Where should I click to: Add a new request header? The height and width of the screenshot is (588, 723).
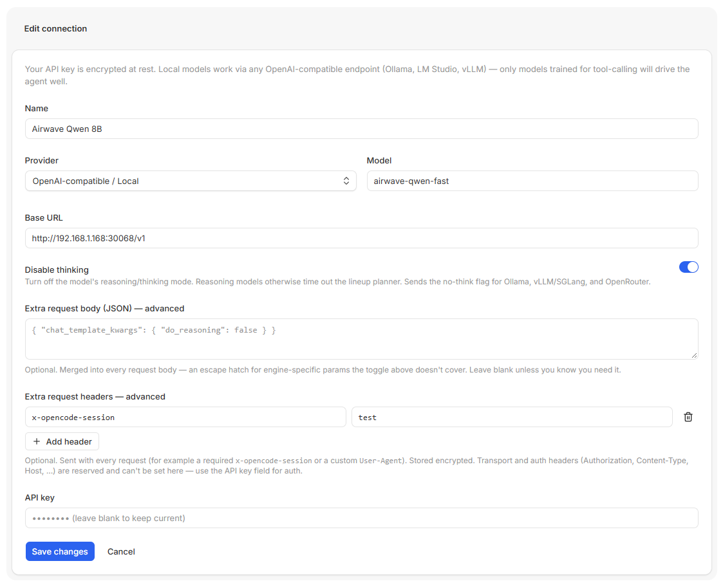click(62, 441)
